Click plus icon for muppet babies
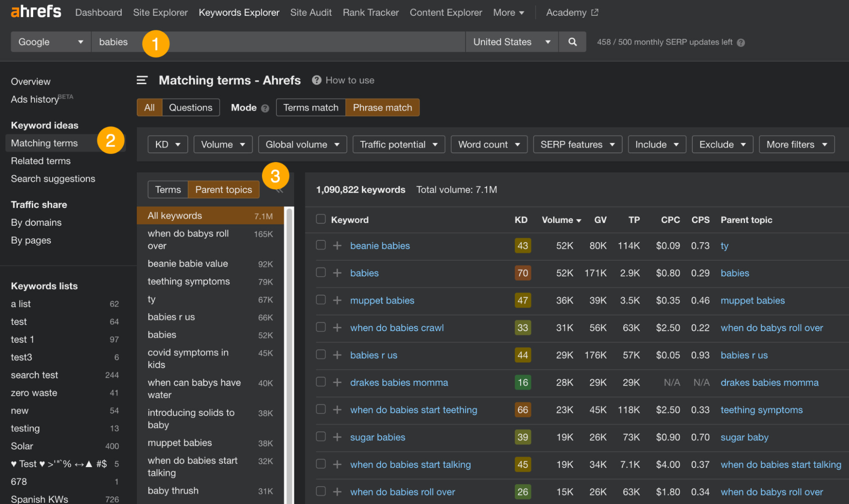 337,300
